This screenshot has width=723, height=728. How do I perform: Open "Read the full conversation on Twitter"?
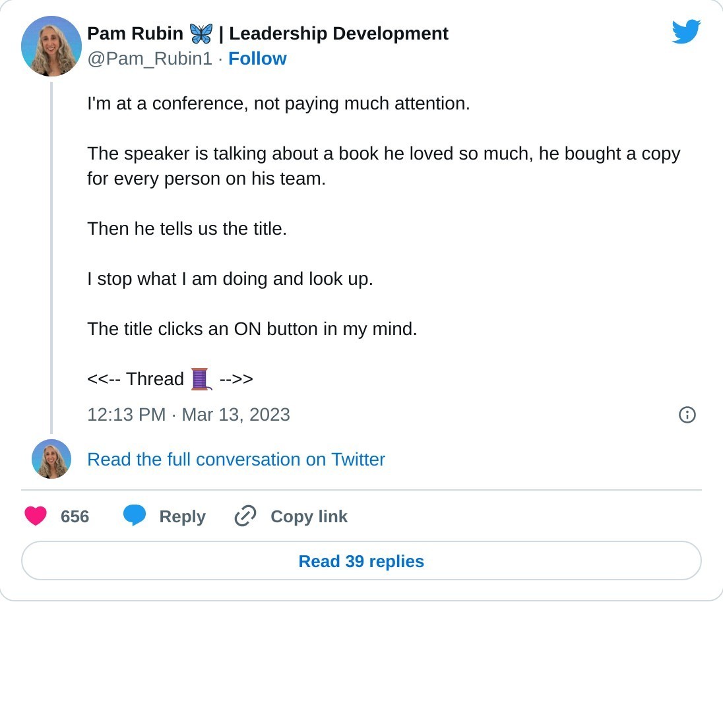236,460
